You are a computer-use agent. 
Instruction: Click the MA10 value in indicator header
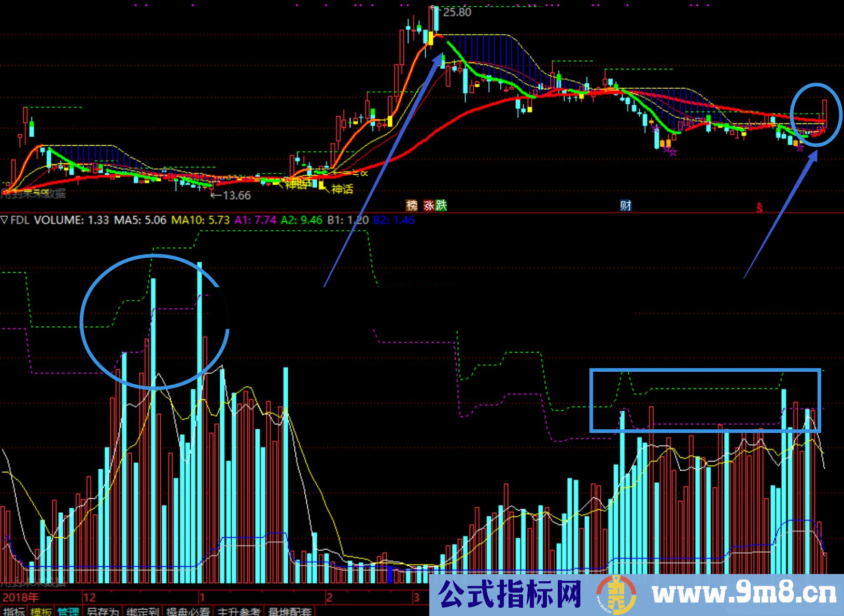coord(200,220)
